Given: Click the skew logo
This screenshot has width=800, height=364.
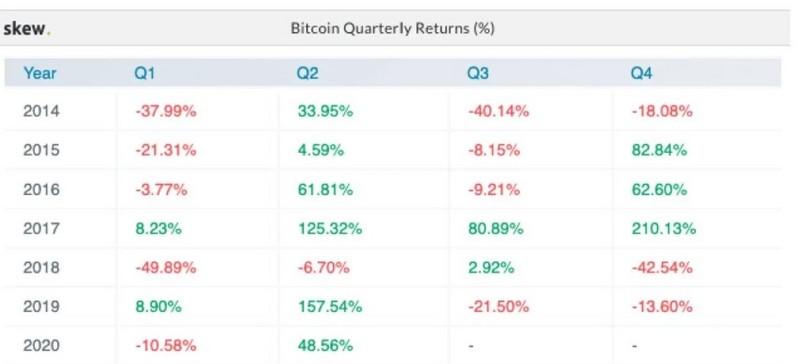Looking at the screenshot, I should (x=27, y=29).
